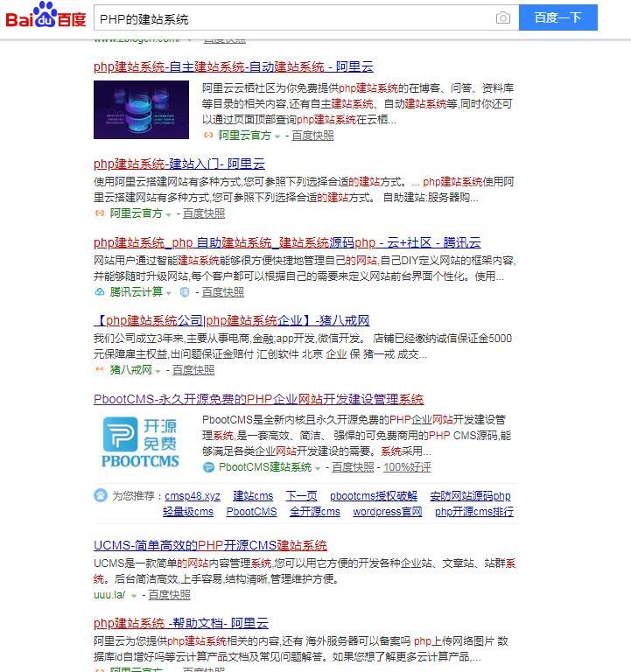Open 腾讯云计算 source link
Image resolution: width=631 pixels, height=672 pixels.
[136, 292]
